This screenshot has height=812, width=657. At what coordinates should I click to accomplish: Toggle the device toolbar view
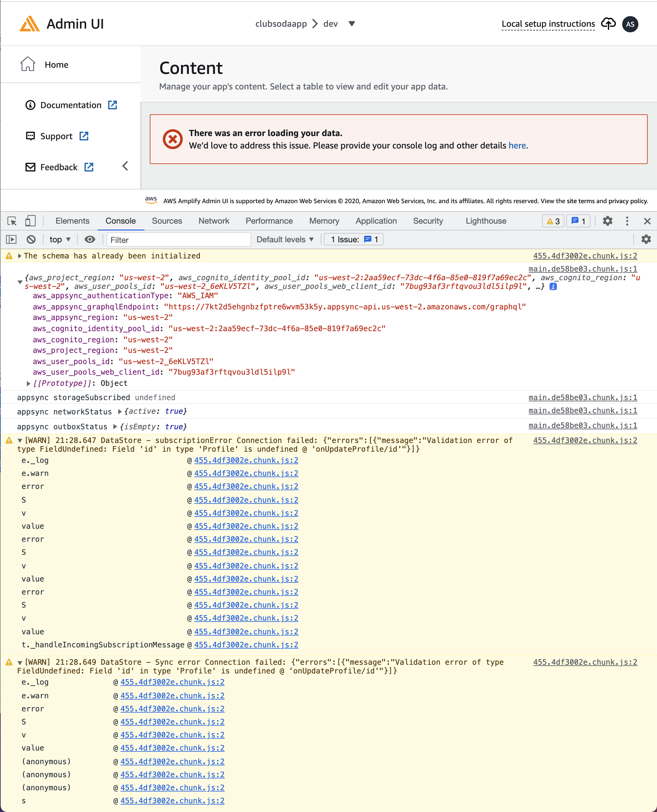[30, 221]
